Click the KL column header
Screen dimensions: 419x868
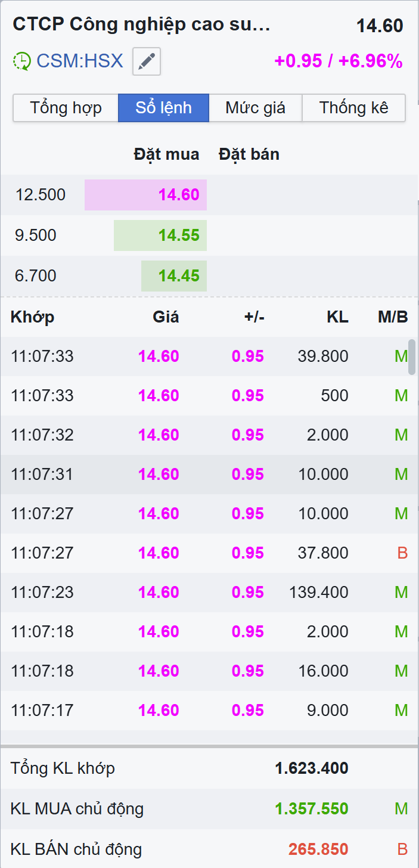(x=337, y=317)
